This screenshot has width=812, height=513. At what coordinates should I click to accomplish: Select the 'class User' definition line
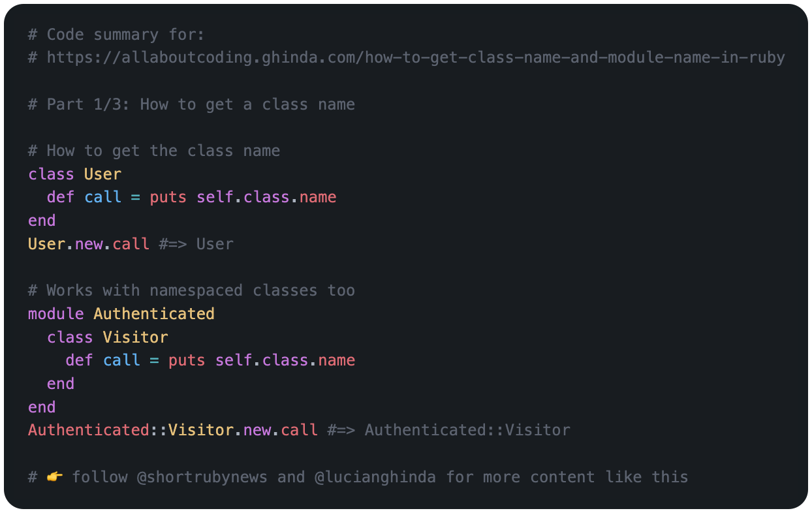point(74,174)
